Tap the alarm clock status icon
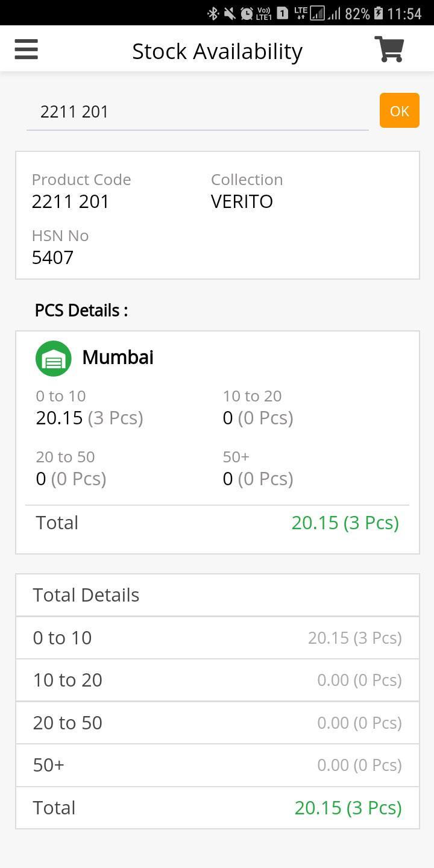Screen dimensions: 434x868 [247, 13]
